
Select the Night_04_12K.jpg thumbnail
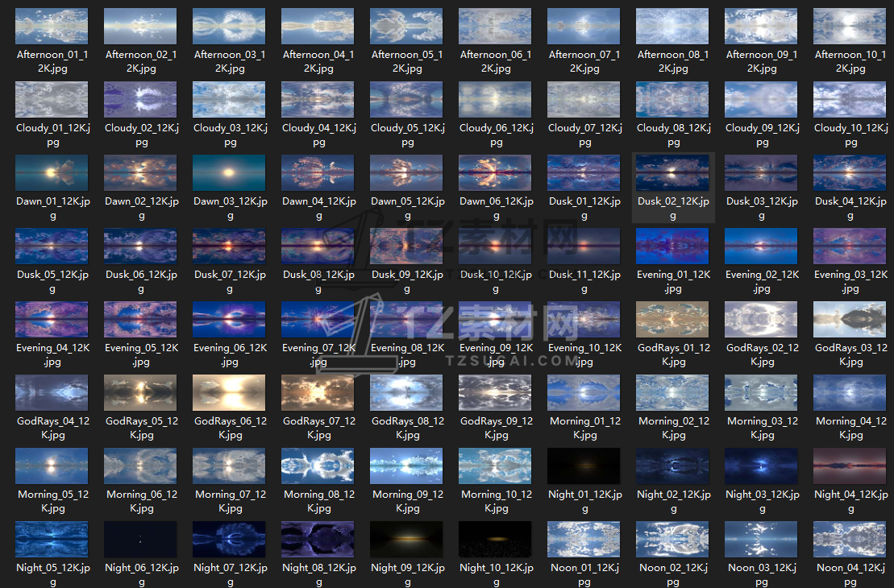pos(850,466)
